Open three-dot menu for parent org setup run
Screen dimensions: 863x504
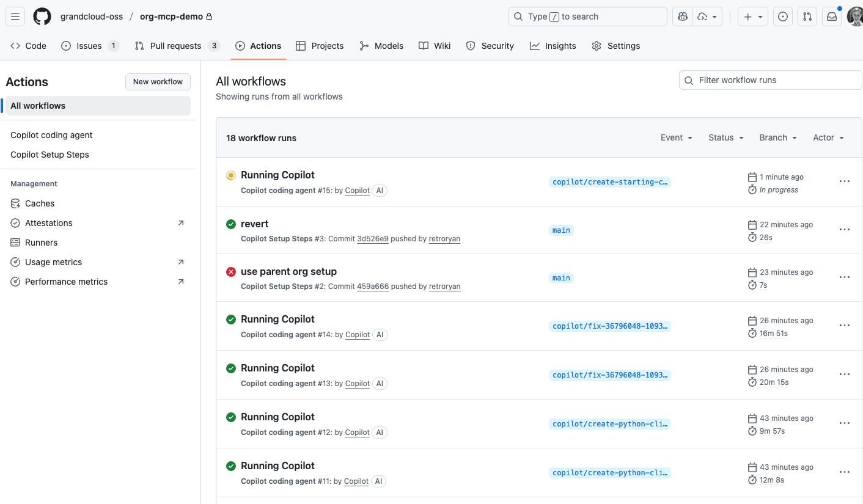coord(845,277)
